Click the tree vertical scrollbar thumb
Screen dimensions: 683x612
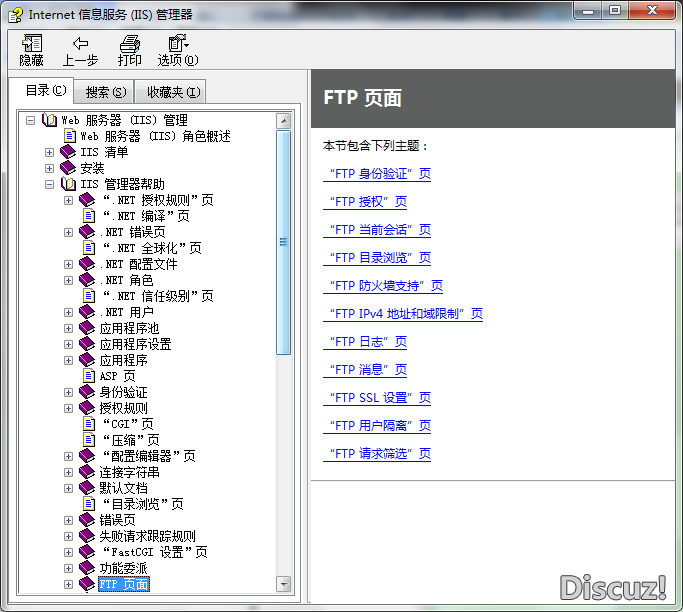pyautogui.click(x=284, y=242)
